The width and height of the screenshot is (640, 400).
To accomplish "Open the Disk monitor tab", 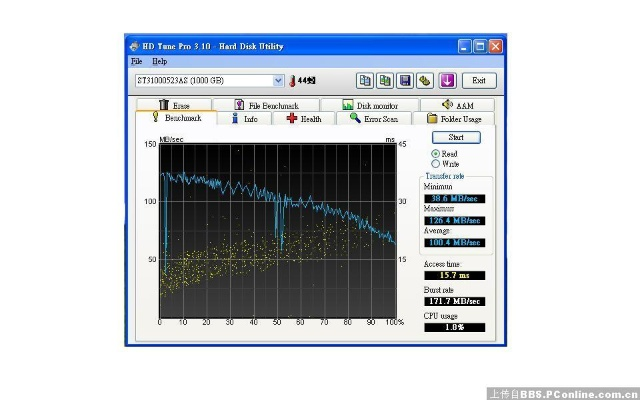I will point(369,105).
